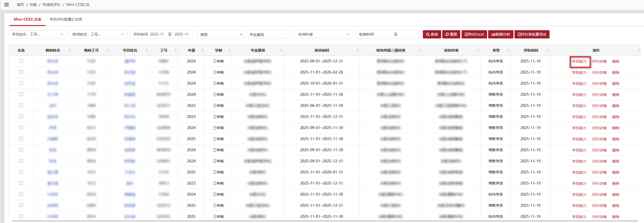Open the 类型 dropdown filter
This screenshot has height=223, width=644.
coord(220,34)
